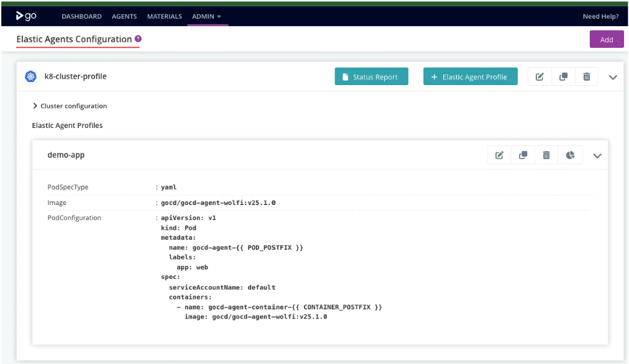This screenshot has height=364, width=629.
Task: Click the yaml value
Action: click(x=169, y=187)
